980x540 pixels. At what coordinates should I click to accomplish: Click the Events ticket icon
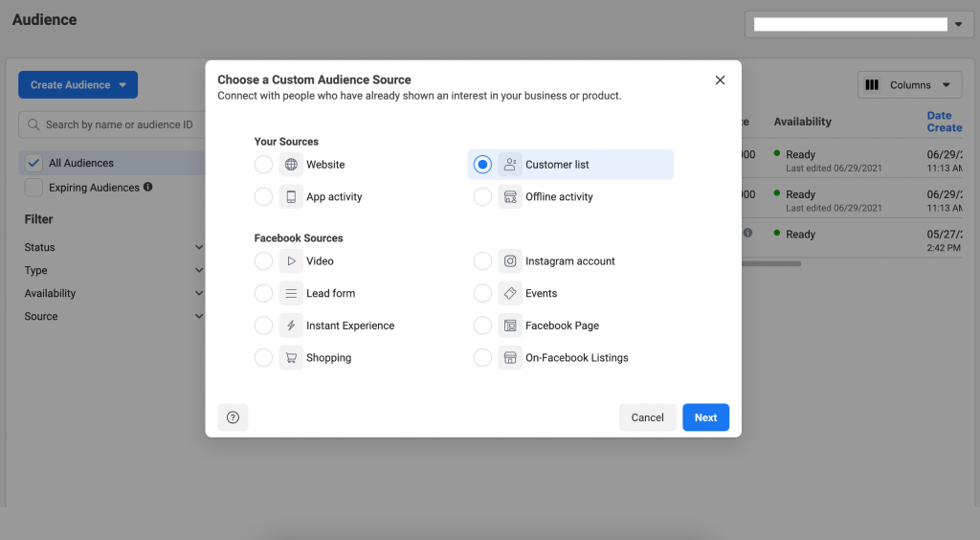pyautogui.click(x=510, y=293)
